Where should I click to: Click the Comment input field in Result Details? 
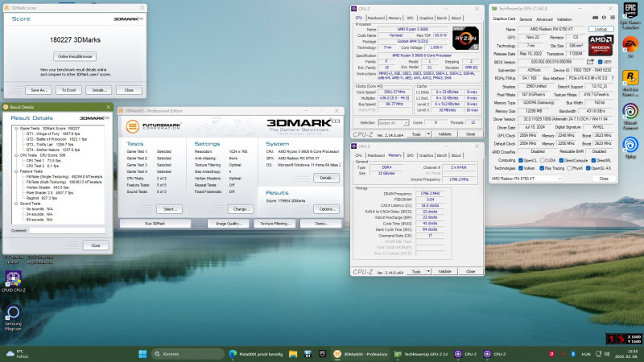click(67, 231)
